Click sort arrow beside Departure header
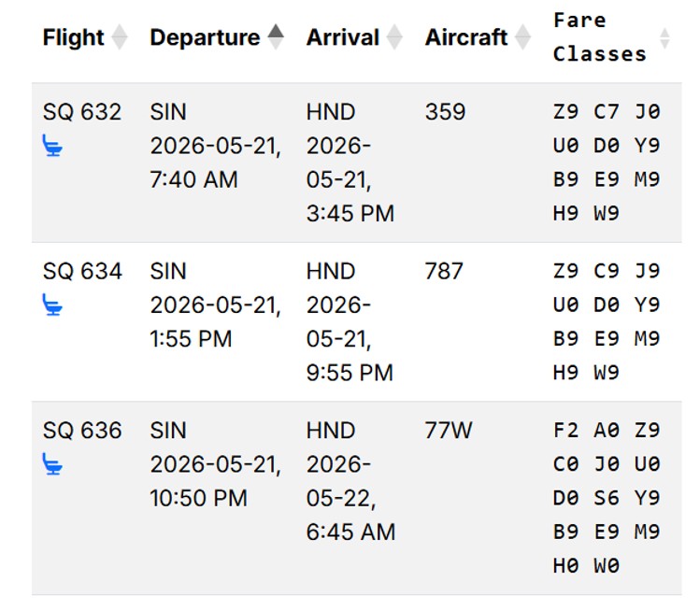This screenshot has width=700, height=610. [275, 36]
